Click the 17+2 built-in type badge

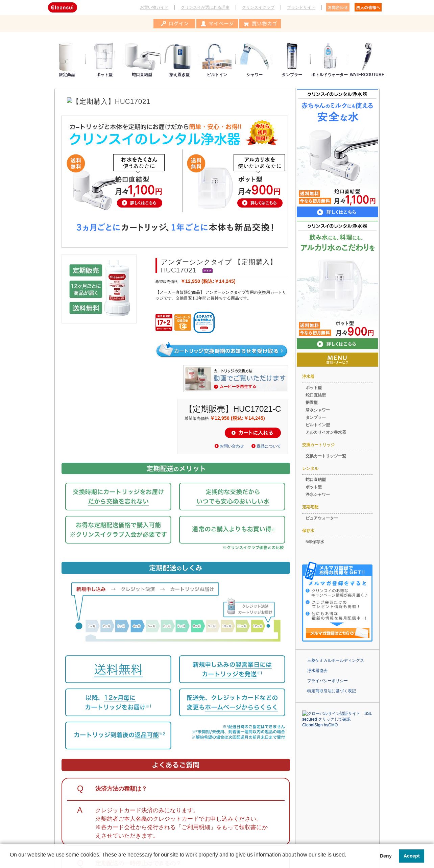pos(164,322)
